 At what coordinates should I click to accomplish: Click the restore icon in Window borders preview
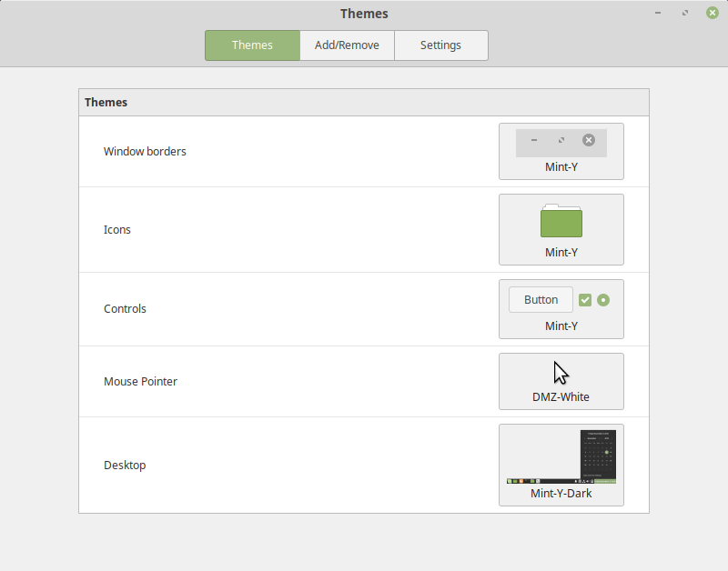pos(561,141)
